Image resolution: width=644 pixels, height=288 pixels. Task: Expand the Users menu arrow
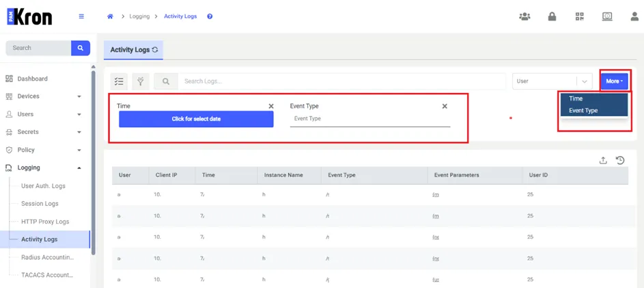pyautogui.click(x=79, y=114)
